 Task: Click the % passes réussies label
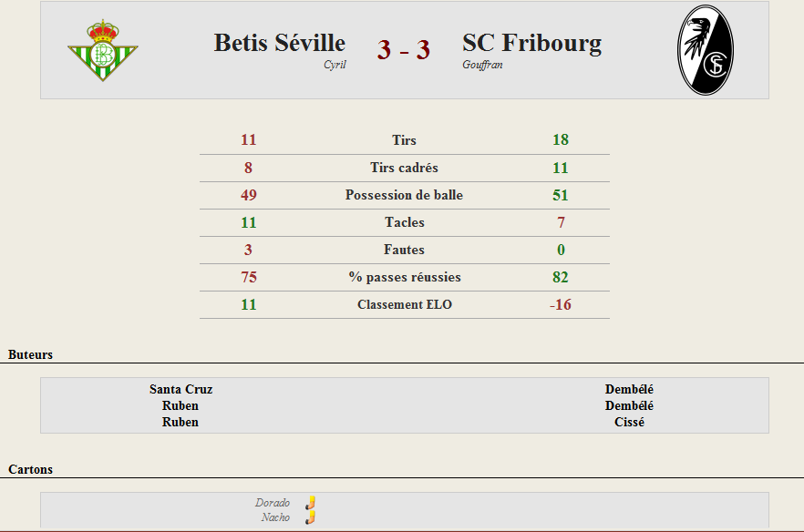coord(405,277)
